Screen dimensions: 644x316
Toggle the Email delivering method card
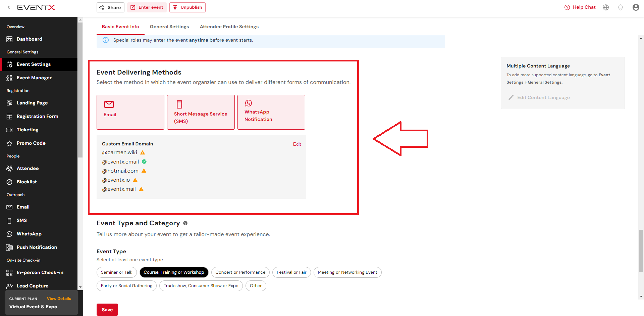click(130, 112)
